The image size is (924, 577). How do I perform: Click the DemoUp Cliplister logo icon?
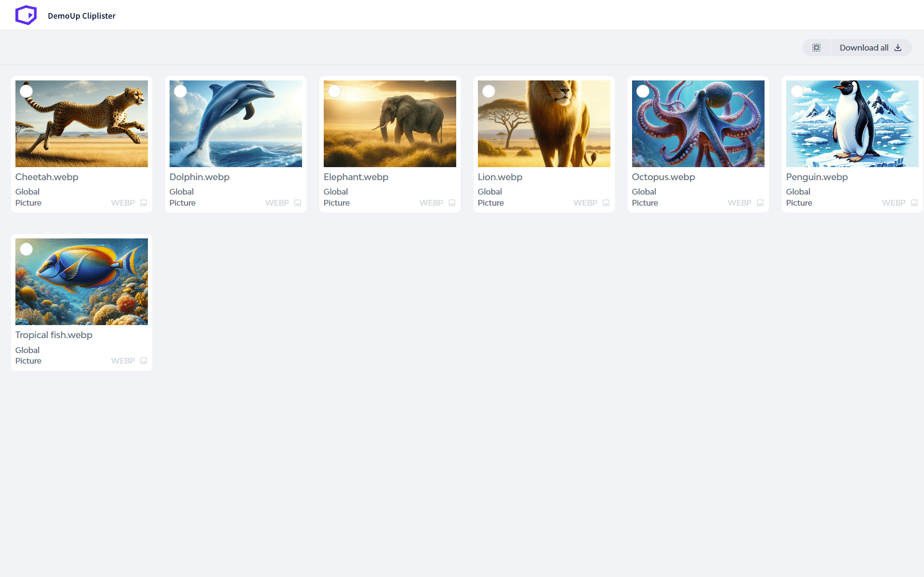click(26, 15)
